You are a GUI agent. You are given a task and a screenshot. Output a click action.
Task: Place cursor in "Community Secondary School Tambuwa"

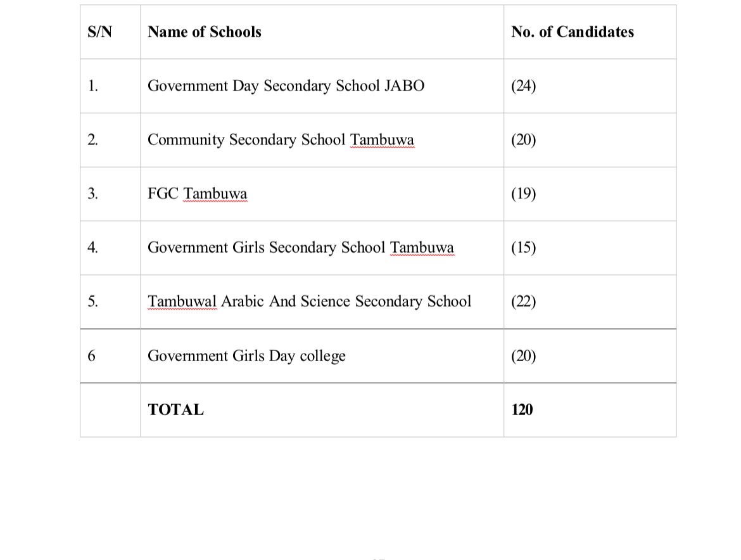[281, 139]
